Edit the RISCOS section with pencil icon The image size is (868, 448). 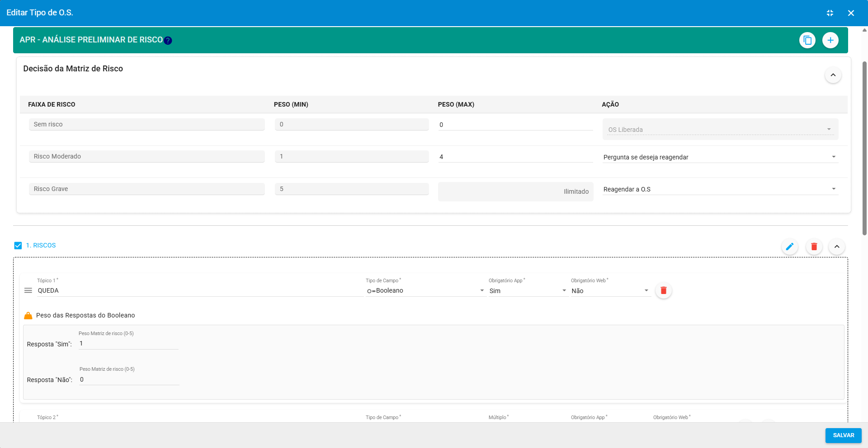(x=789, y=247)
